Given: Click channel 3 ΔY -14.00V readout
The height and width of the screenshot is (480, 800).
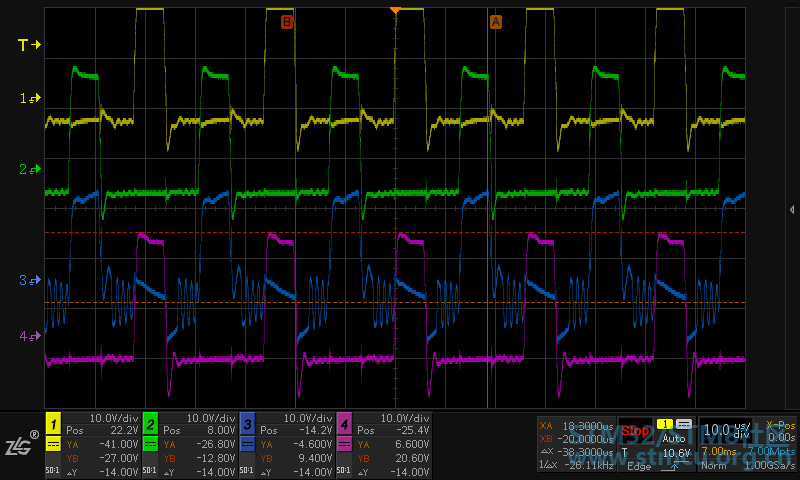Looking at the screenshot, I should [296, 472].
